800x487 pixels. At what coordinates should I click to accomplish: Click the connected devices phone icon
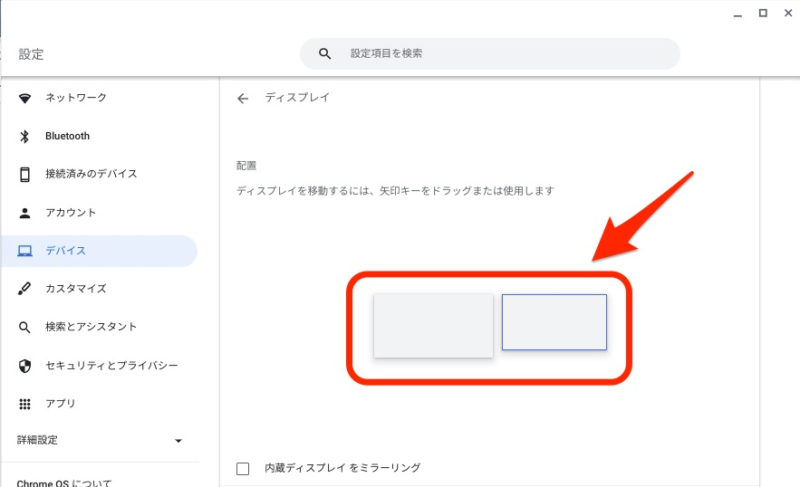(x=24, y=174)
